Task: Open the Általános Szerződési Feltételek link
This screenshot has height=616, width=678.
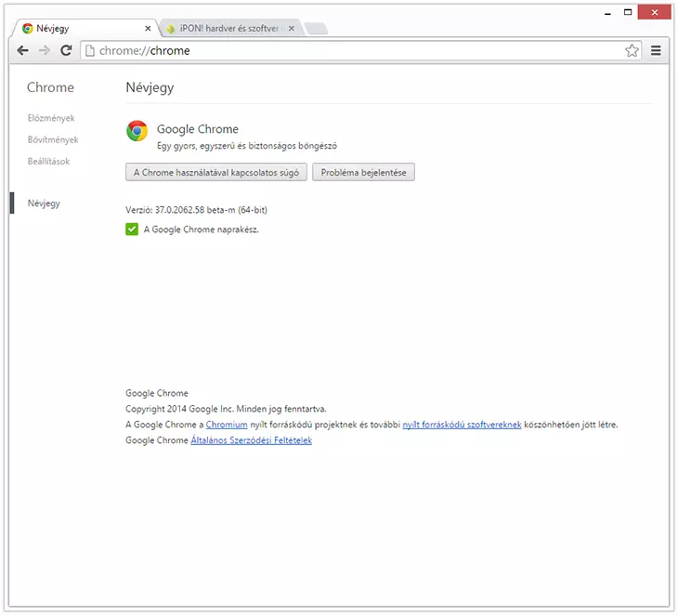Action: tap(251, 440)
